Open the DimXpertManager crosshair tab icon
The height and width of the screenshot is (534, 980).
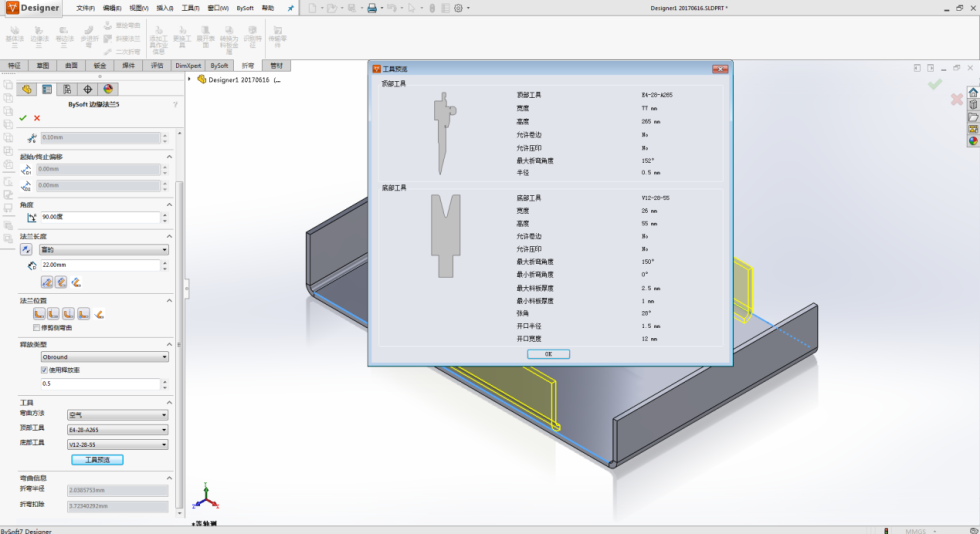88,89
